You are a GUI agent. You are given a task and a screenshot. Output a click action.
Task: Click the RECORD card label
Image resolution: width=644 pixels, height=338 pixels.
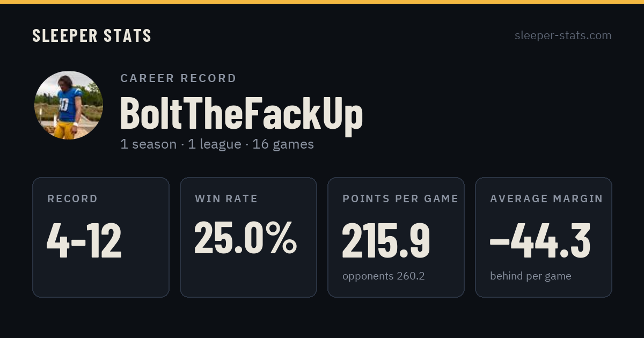[72, 199]
